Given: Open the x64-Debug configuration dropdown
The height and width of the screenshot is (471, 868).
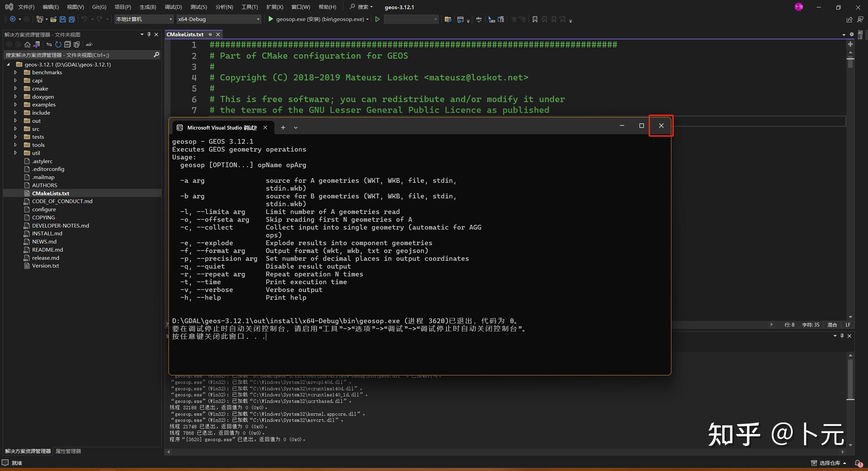Looking at the screenshot, I should [258, 19].
